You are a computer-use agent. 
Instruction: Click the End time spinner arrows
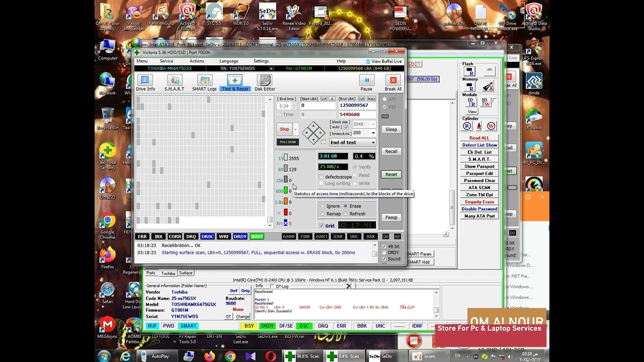[x=294, y=106]
